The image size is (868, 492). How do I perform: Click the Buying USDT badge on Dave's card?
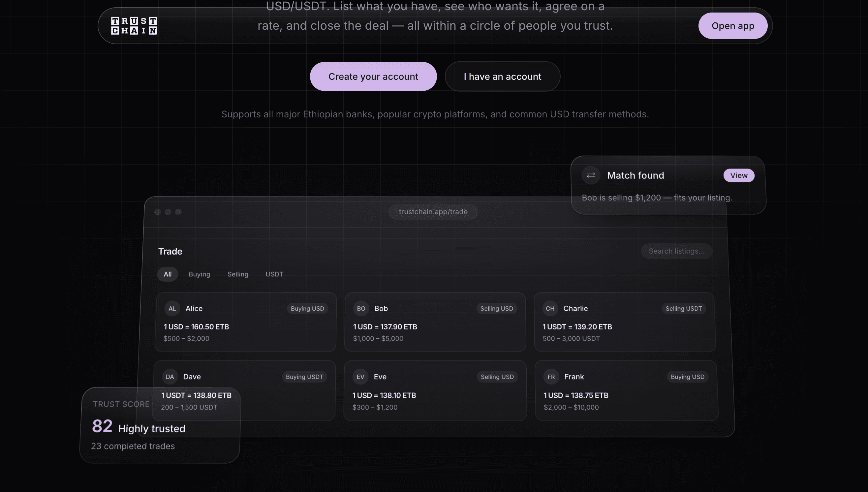point(304,377)
